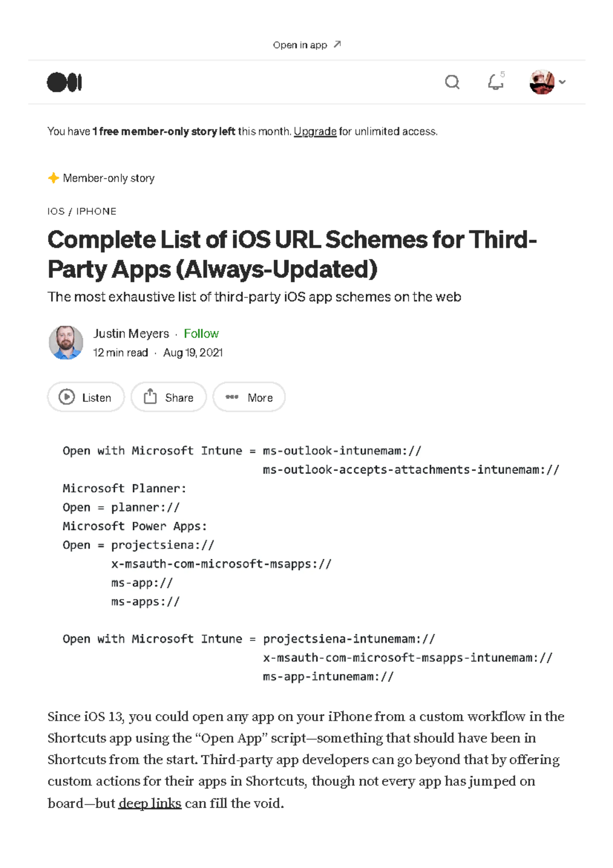Click the Open in app arrow icon
This screenshot has width=613, height=868.
tap(336, 43)
